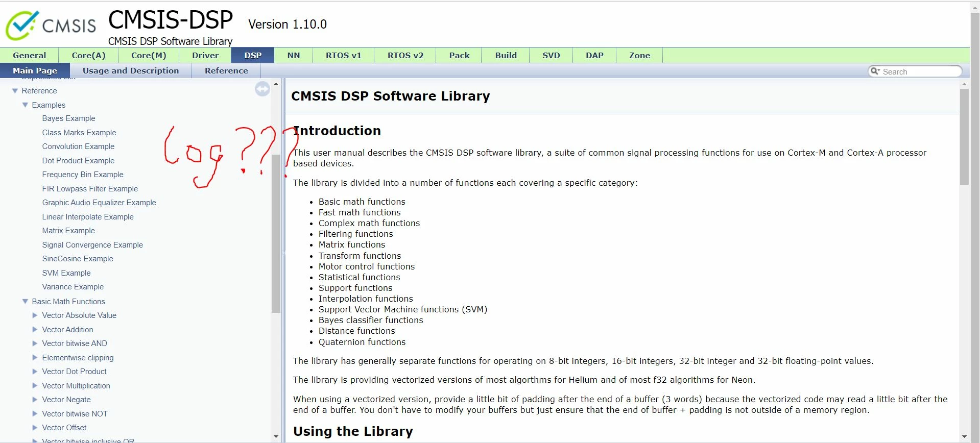Open the Reference tab
The width and height of the screenshot is (980, 443).
[x=226, y=70]
